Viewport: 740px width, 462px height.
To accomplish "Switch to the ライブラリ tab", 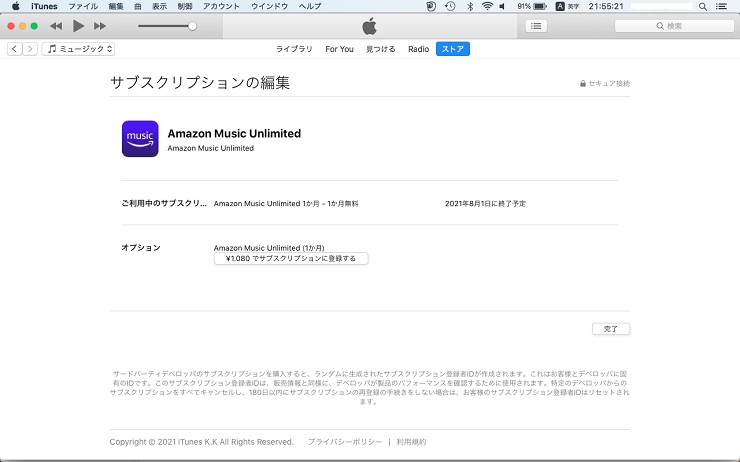I will coord(294,49).
